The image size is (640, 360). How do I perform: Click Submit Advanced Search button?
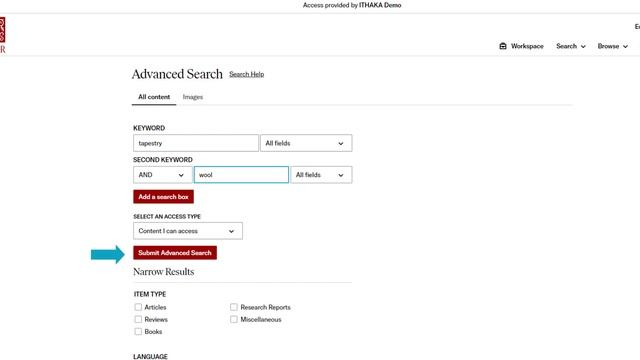[x=175, y=253]
